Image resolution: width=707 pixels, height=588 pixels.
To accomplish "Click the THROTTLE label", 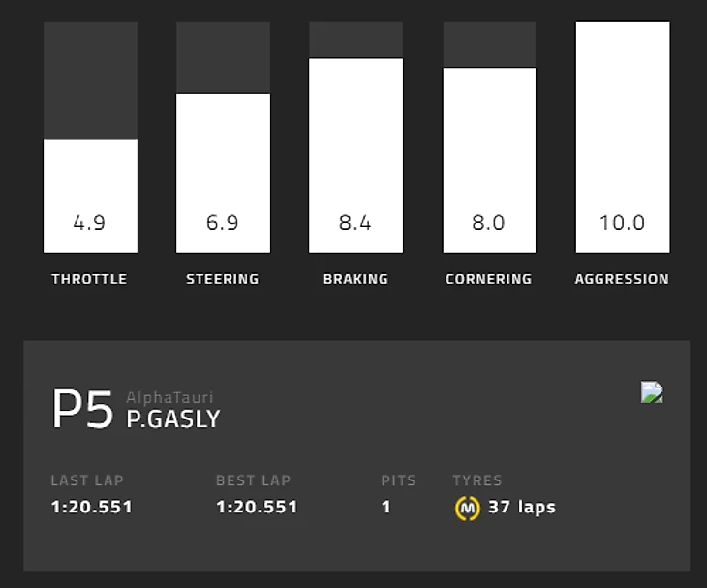I will click(89, 279).
